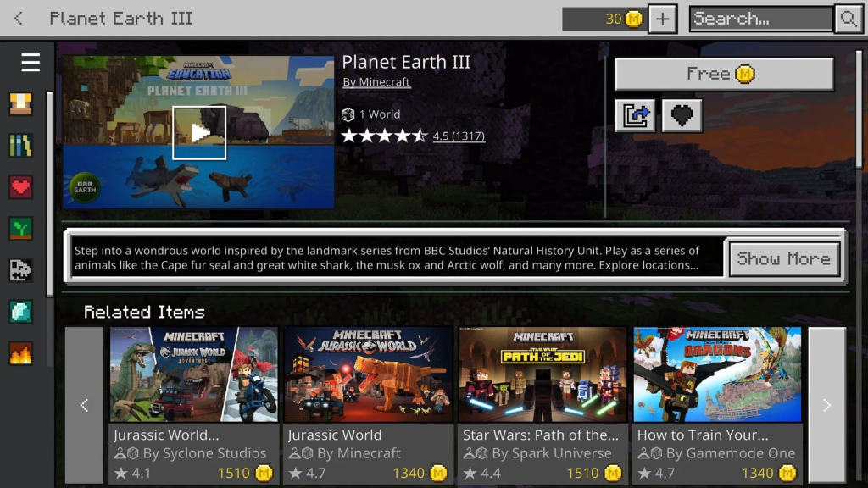Open Star Wars Path of the Jedi thumbnail
This screenshot has width=868, height=488.
(x=542, y=374)
